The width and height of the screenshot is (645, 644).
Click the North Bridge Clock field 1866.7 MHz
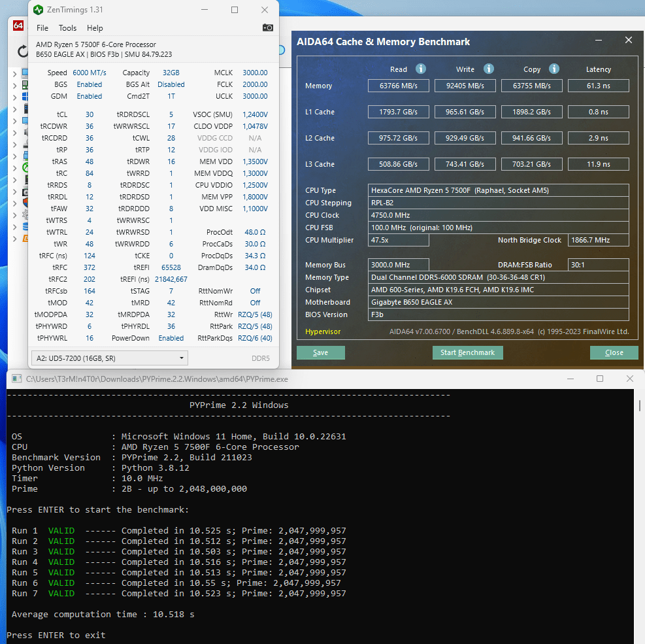tap(598, 240)
